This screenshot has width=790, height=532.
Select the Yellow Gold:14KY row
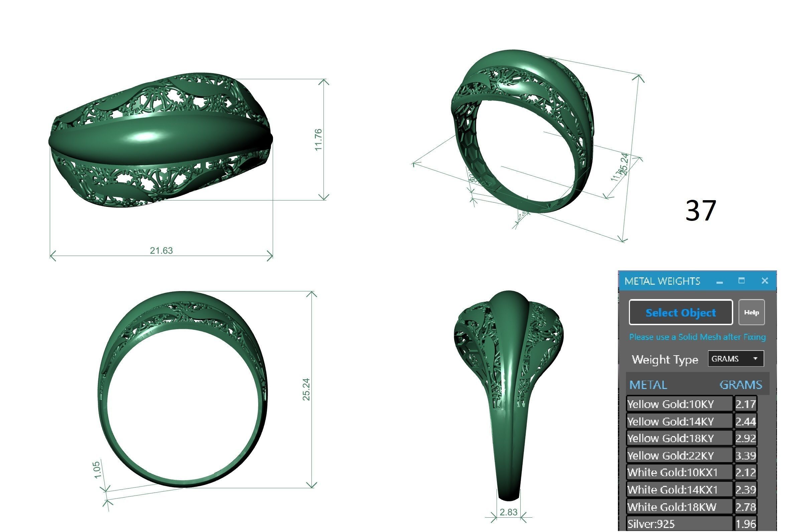pos(679,421)
